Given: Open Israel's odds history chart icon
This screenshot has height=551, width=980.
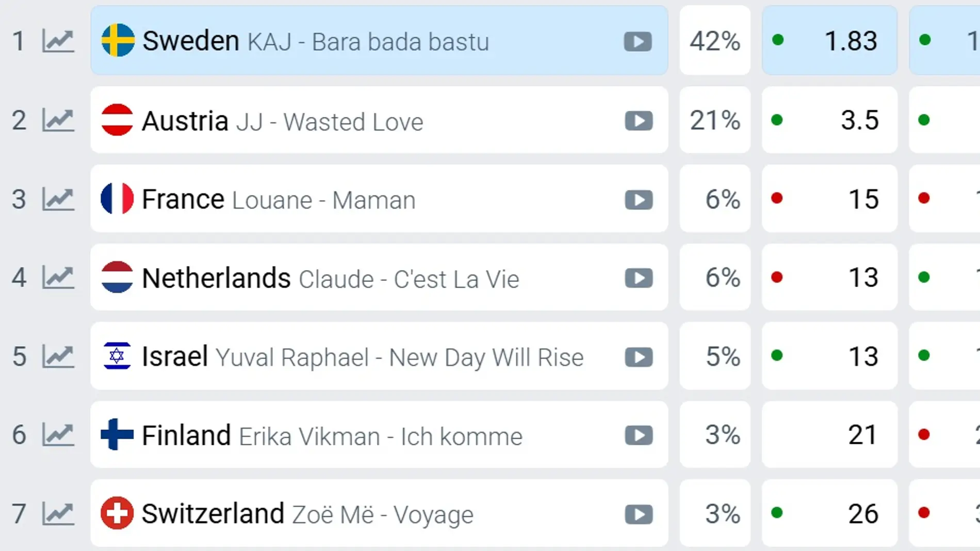Looking at the screenshot, I should (58, 357).
